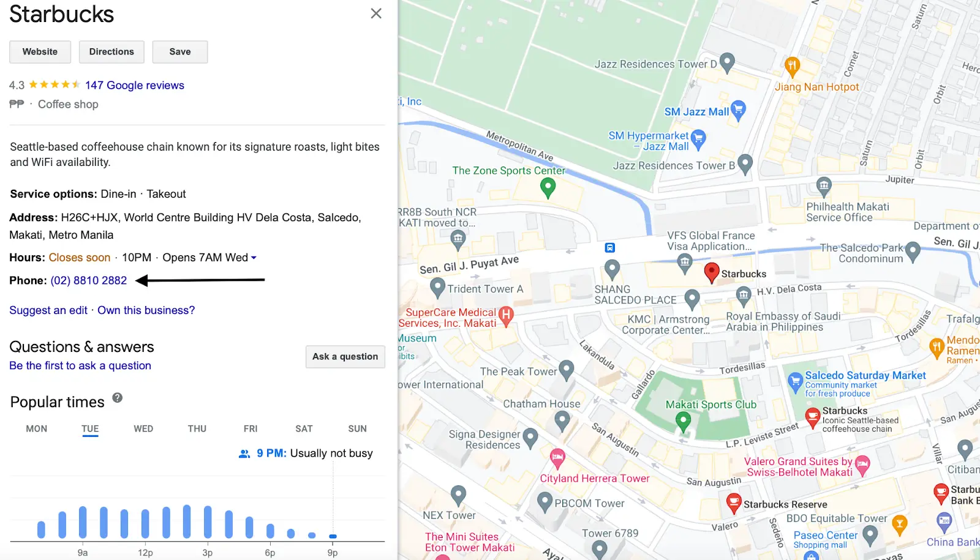Open the Starbucks Website button
Image resolution: width=980 pixels, height=560 pixels.
coord(40,52)
